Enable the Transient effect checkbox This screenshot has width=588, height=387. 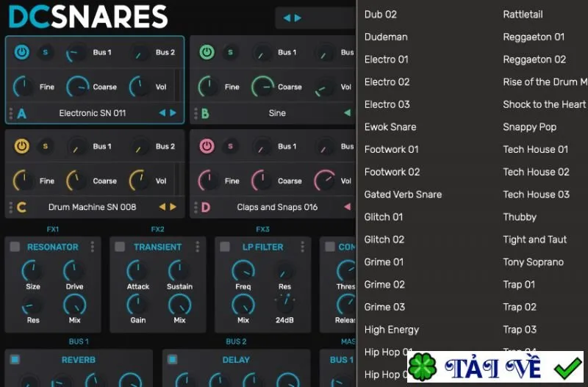(120, 247)
